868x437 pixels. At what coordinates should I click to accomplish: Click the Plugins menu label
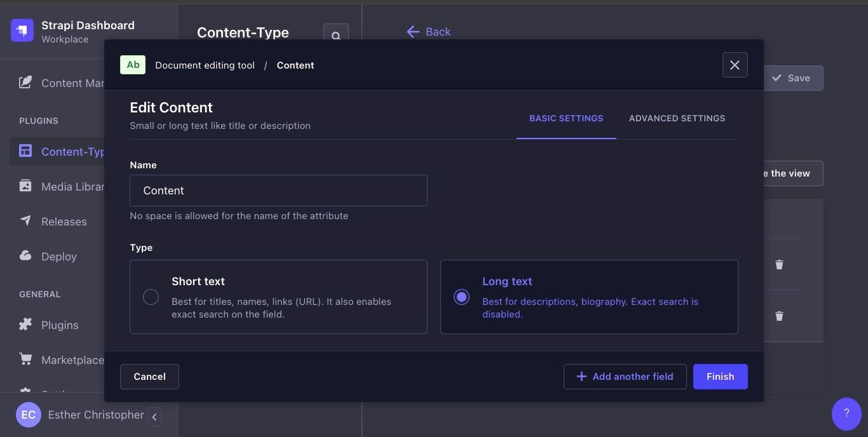click(60, 325)
